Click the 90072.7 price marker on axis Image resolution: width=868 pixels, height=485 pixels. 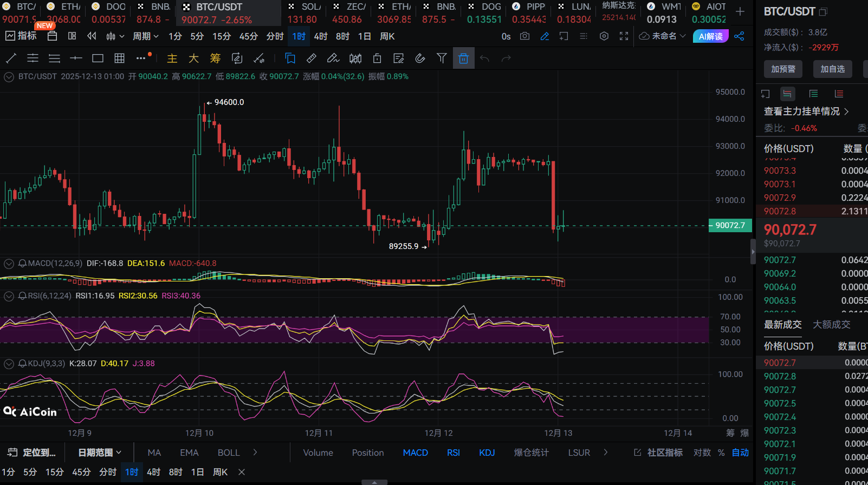pos(730,225)
